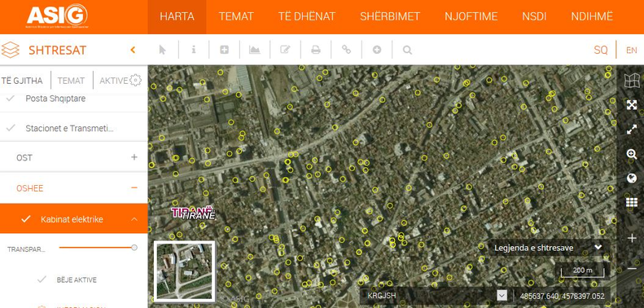
Task: Uncheck the Kabinat elektrike layer
Action: (x=26, y=219)
